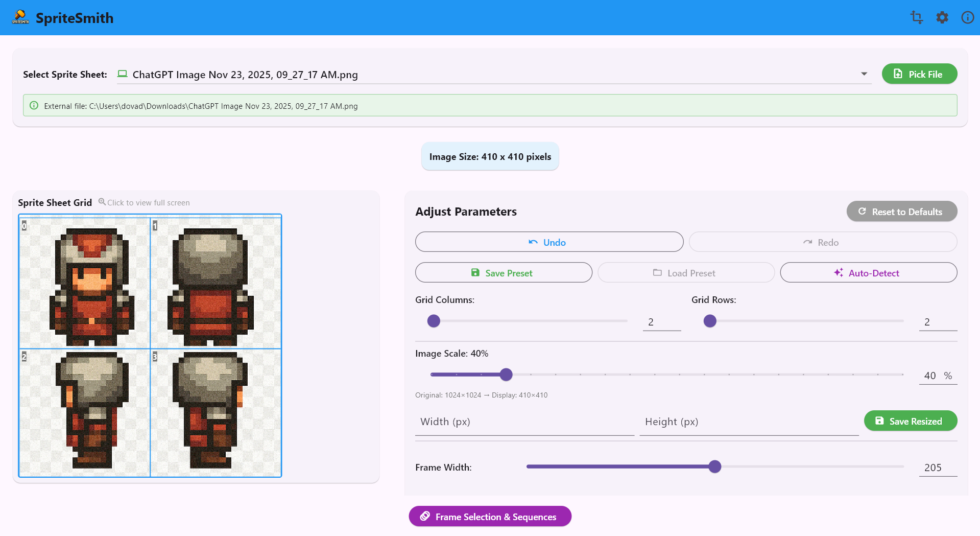Click Reset to Defaults button
Image resolution: width=980 pixels, height=536 pixels.
902,212
